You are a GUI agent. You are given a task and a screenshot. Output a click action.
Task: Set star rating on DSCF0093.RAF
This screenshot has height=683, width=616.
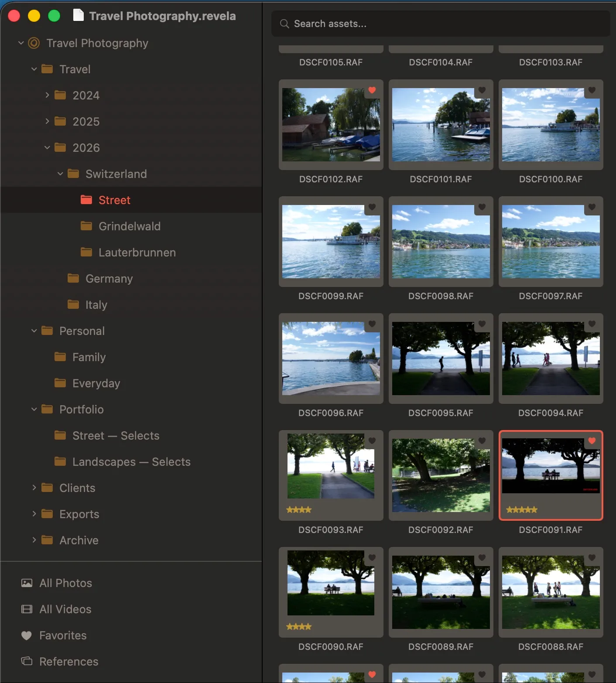[x=299, y=509]
